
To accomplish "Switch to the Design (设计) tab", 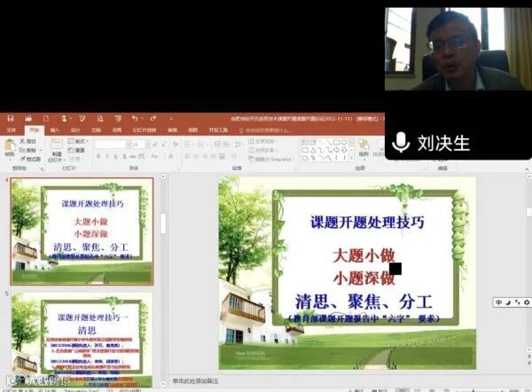I will pos(75,130).
